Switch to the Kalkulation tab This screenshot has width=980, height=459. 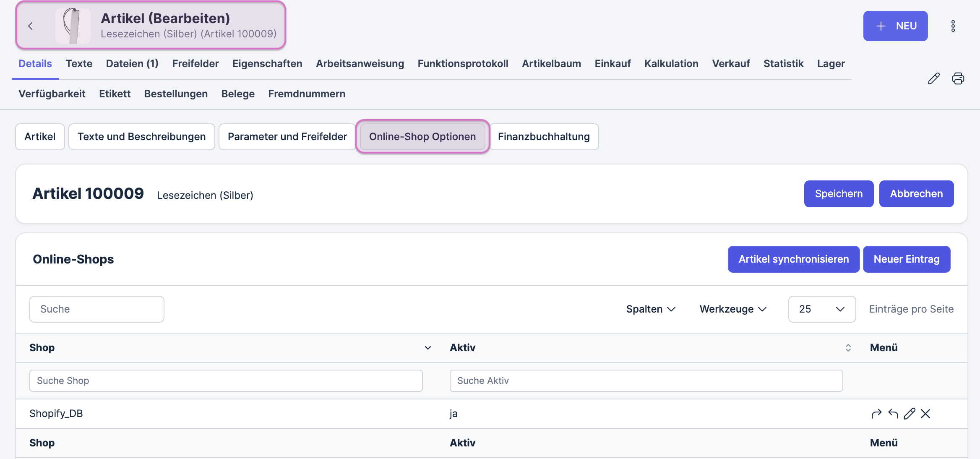(x=671, y=64)
